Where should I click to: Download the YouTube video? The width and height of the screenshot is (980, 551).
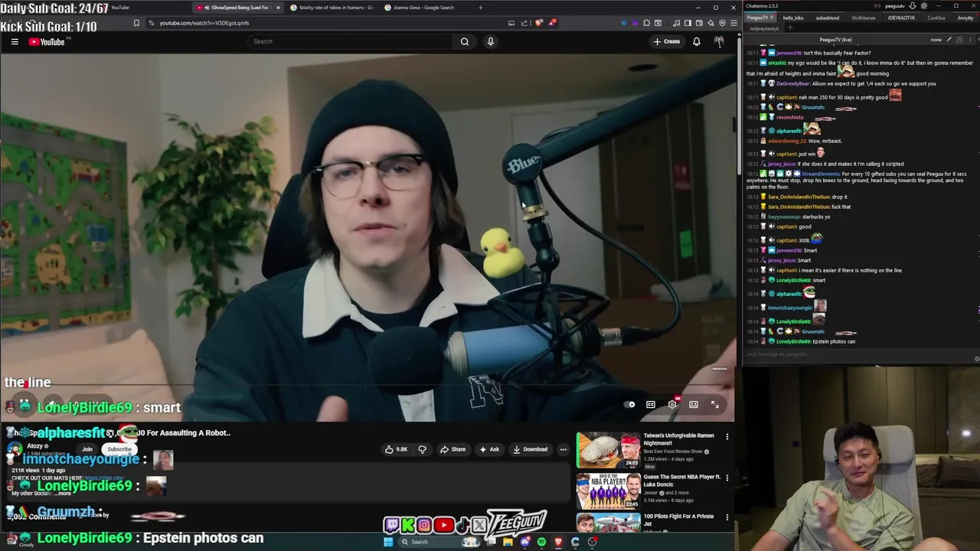click(530, 449)
